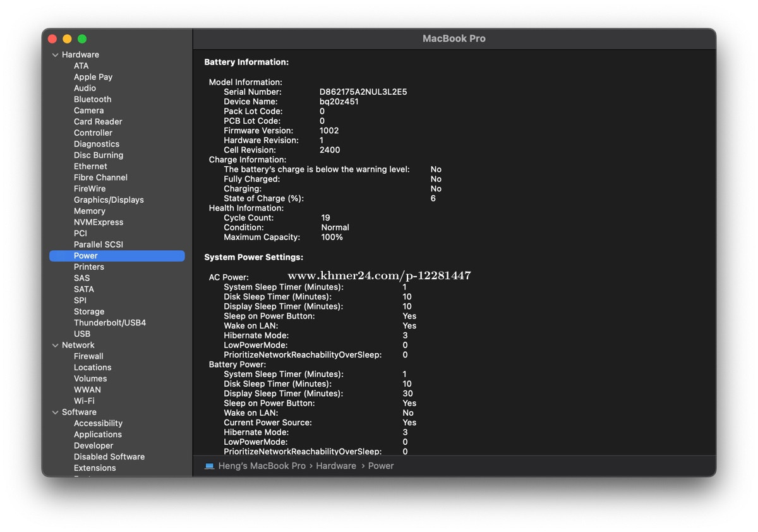
Task: Collapse the Software section in the sidebar
Action: (x=56, y=412)
